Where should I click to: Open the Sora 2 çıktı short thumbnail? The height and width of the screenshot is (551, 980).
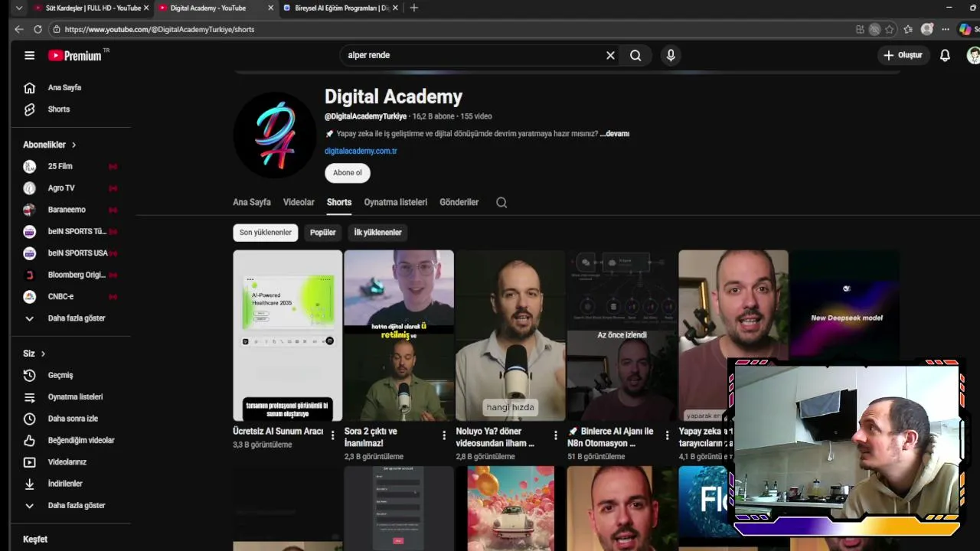[x=399, y=335]
